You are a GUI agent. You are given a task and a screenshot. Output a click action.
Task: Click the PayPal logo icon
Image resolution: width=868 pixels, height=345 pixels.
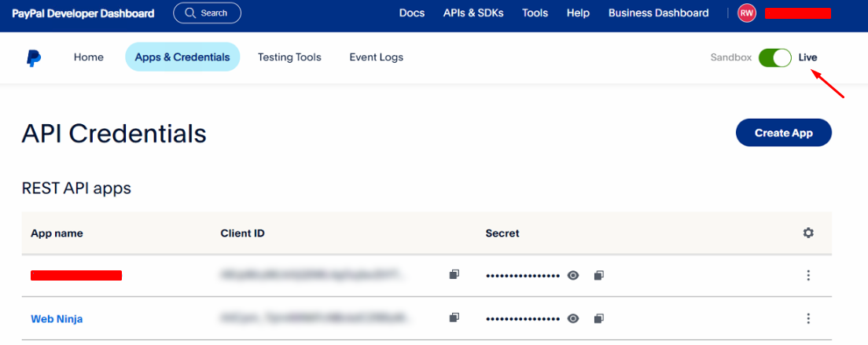click(33, 57)
